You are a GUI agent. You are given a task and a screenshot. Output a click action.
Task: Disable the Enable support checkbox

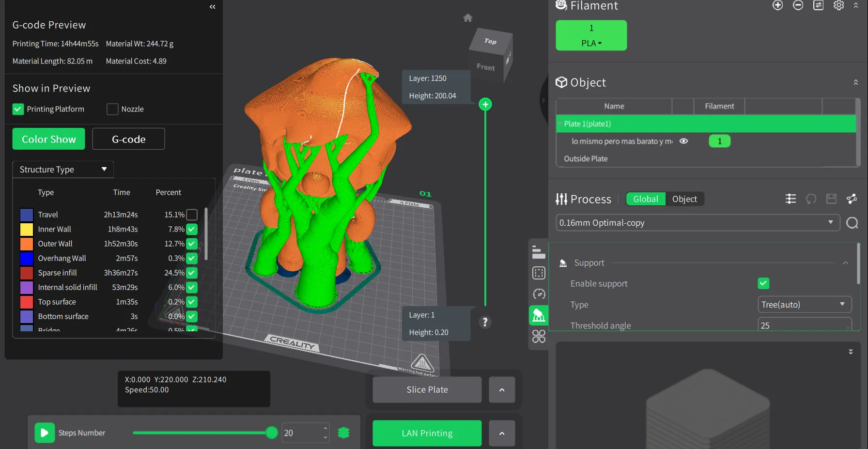(763, 283)
